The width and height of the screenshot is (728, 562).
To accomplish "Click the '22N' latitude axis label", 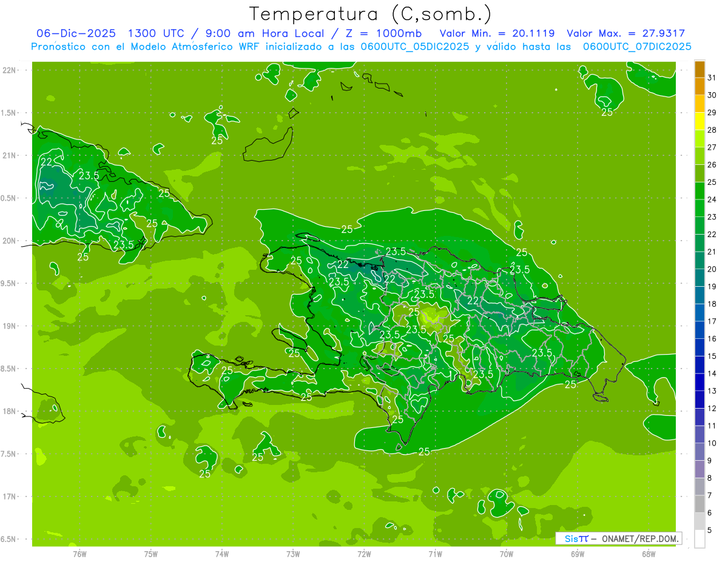I will coord(10,70).
